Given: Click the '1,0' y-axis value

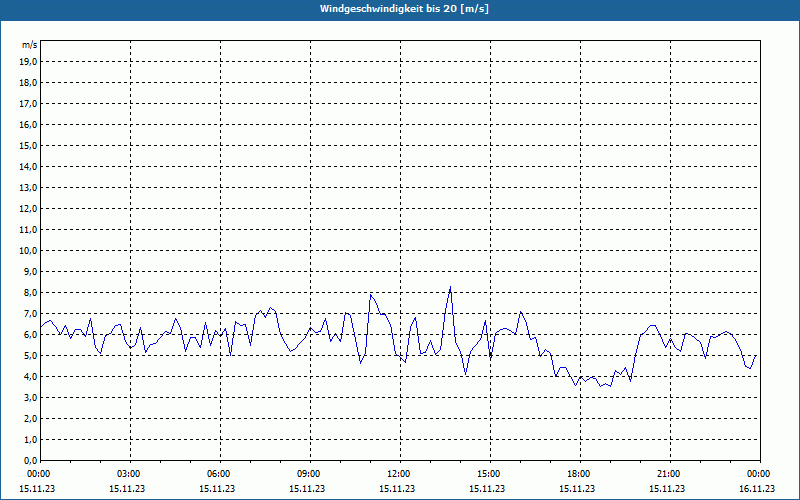Looking at the screenshot, I should point(30,440).
